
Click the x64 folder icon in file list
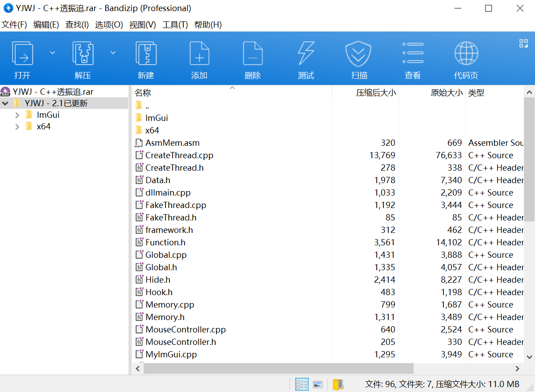139,130
